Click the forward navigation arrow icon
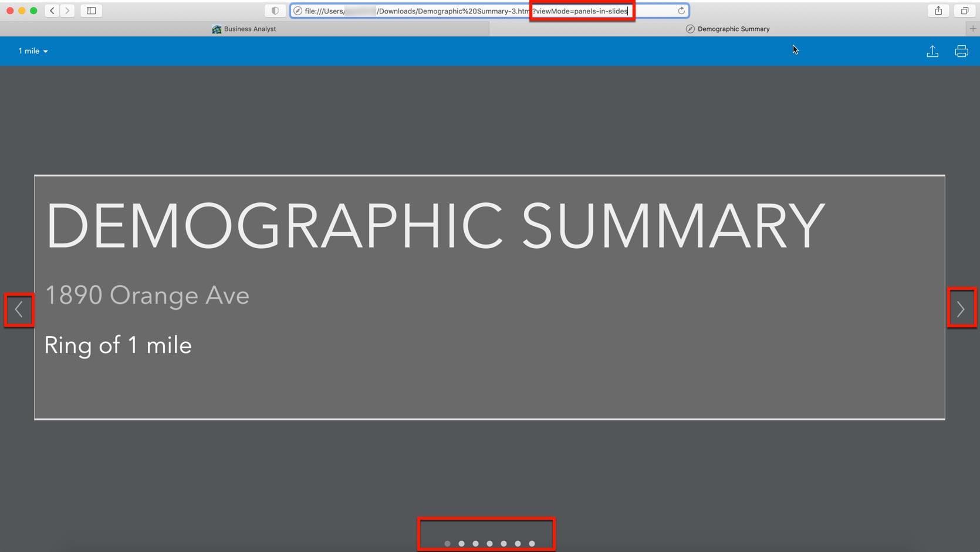 pyautogui.click(x=67, y=10)
